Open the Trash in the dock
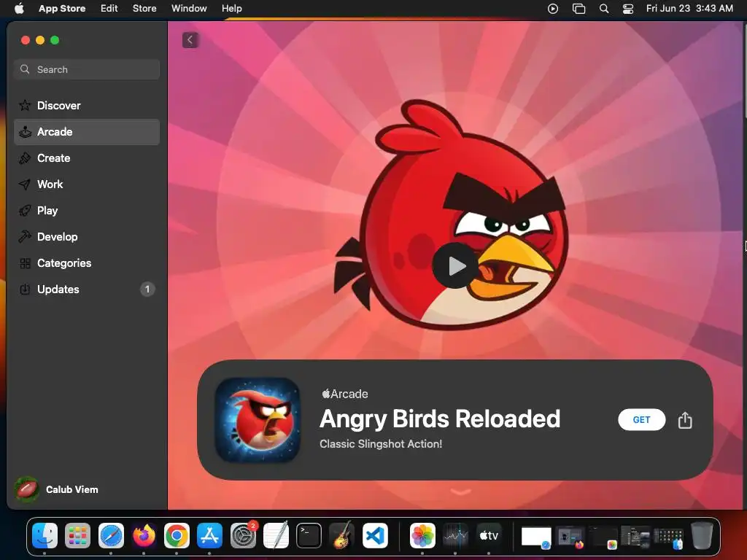Image resolution: width=747 pixels, height=560 pixels. click(702, 536)
